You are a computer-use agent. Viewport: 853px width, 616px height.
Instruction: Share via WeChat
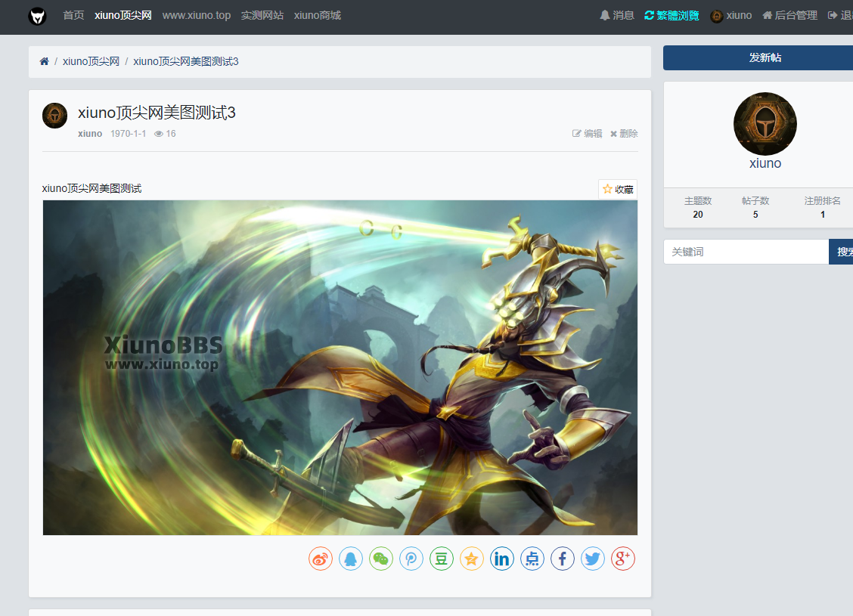point(381,559)
